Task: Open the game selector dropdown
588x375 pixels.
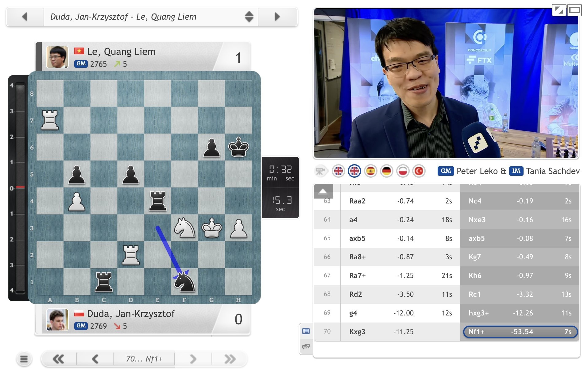Action: pyautogui.click(x=249, y=17)
